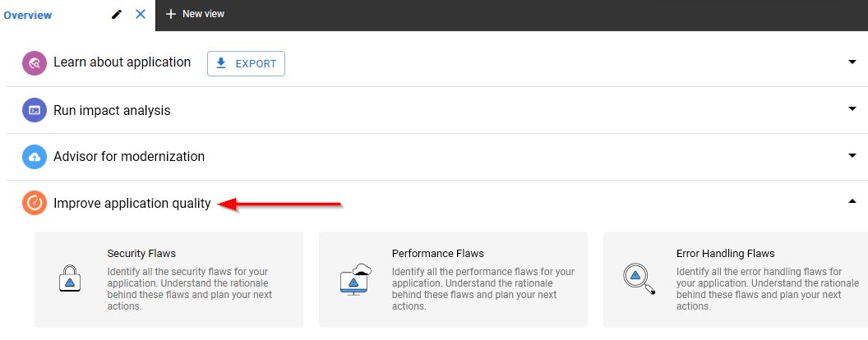
Task: Expand the Learn about application section arrow
Action: [x=852, y=62]
